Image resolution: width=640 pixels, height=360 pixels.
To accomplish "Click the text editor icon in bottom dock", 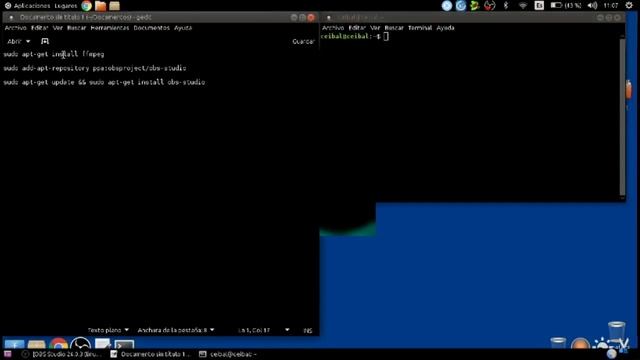I will [x=102, y=344].
